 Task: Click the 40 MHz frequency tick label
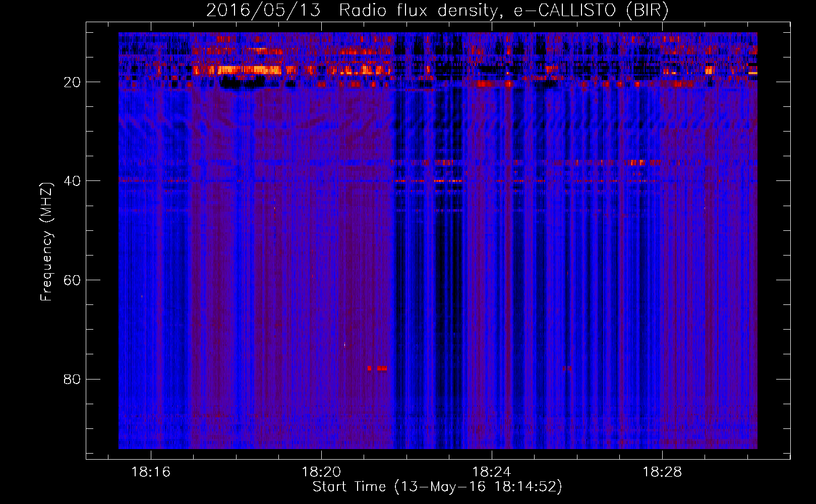click(x=73, y=181)
